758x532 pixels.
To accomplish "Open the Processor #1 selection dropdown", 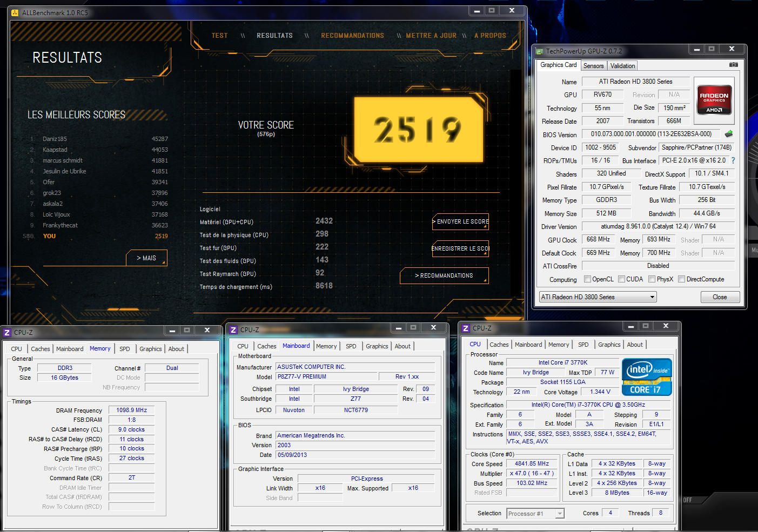I will [535, 514].
